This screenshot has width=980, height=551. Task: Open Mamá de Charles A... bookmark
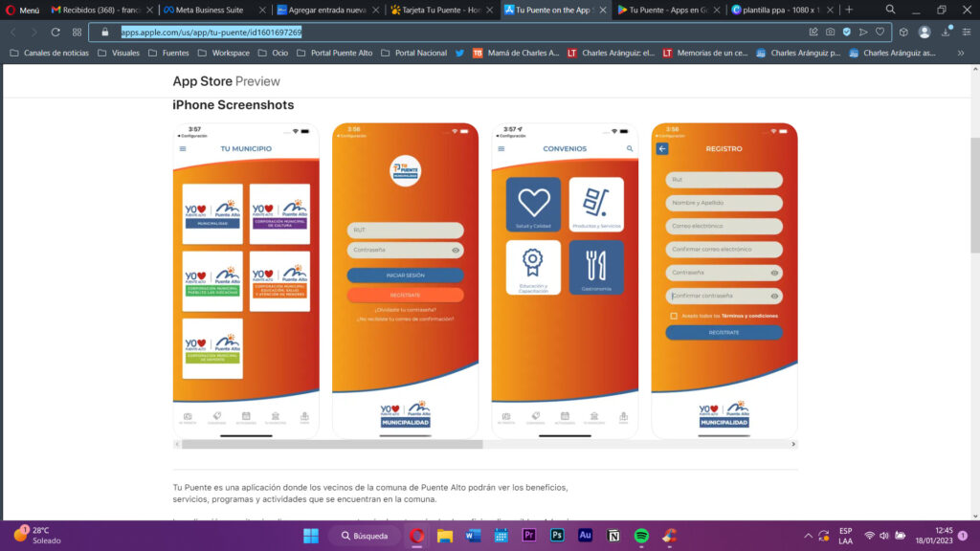coord(516,54)
